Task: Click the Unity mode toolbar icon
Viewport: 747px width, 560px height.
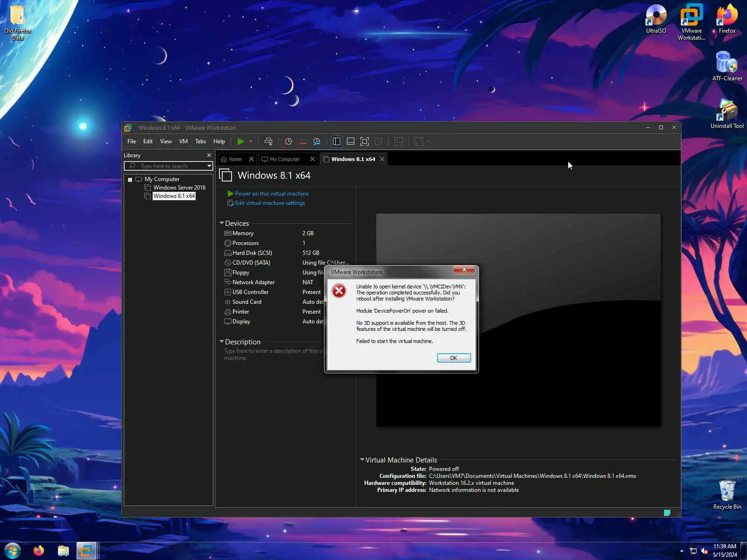Action: click(379, 141)
